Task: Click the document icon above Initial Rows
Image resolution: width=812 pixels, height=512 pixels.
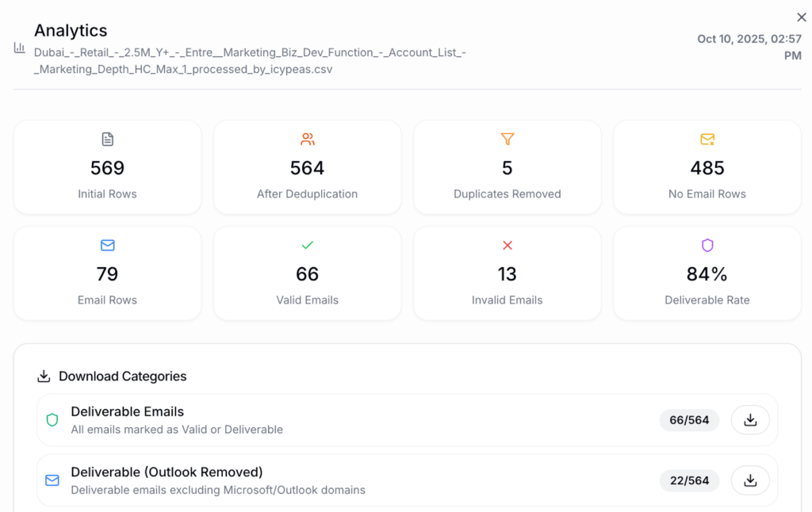Action: pos(107,139)
